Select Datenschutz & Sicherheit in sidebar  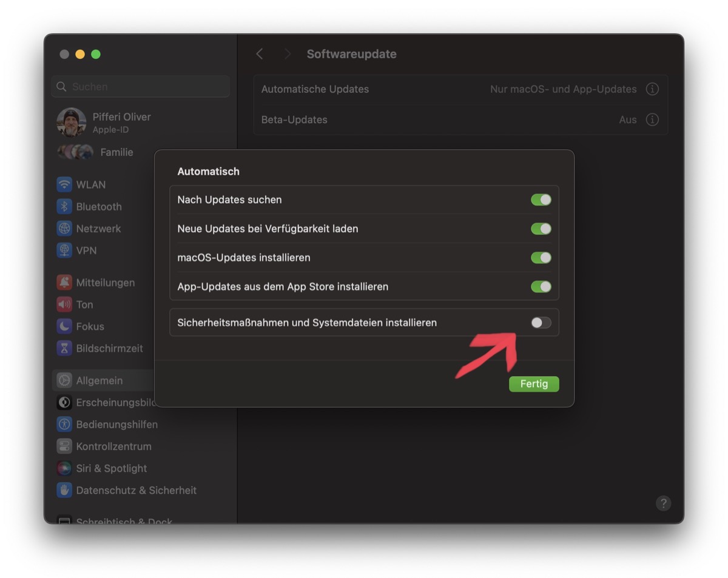(x=136, y=490)
